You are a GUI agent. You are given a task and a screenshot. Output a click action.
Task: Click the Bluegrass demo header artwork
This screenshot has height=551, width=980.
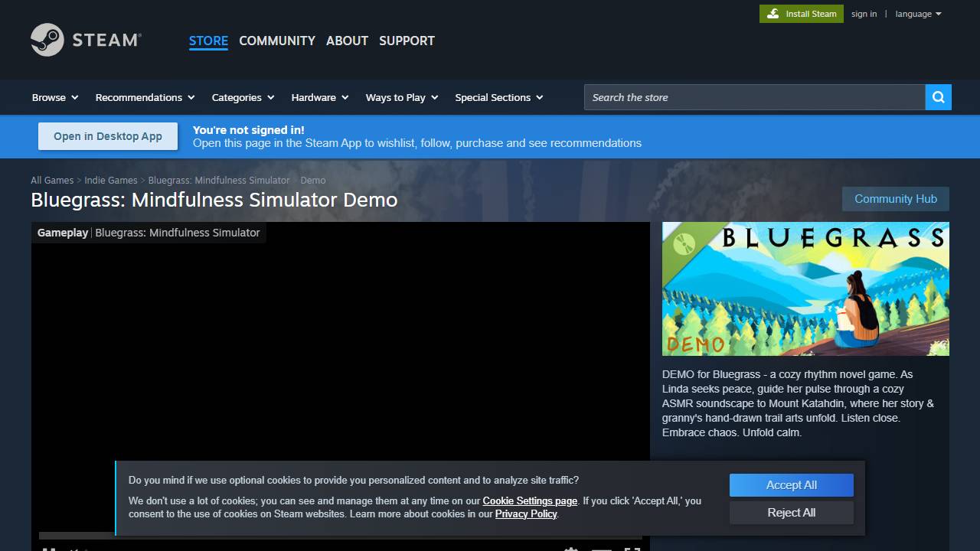click(805, 289)
